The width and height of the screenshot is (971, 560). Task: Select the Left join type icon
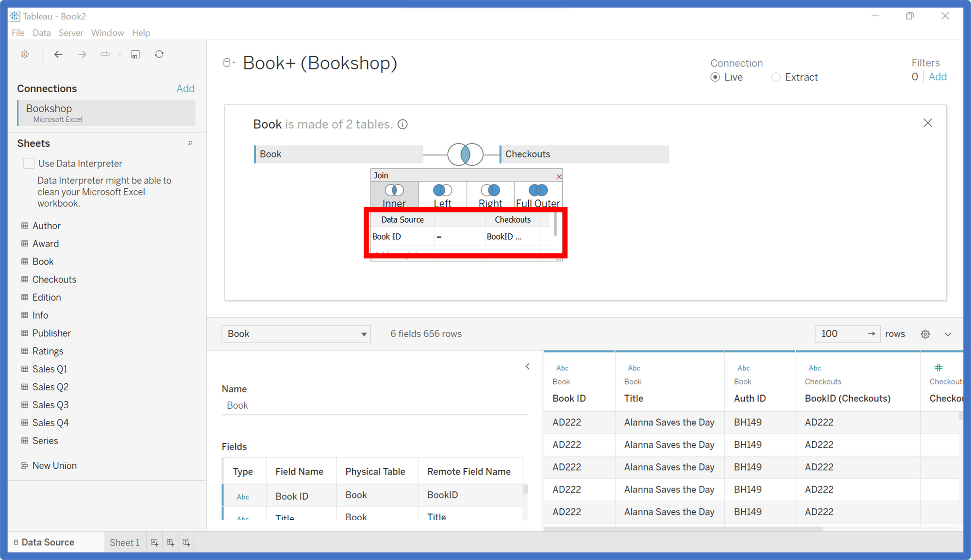coord(442,190)
